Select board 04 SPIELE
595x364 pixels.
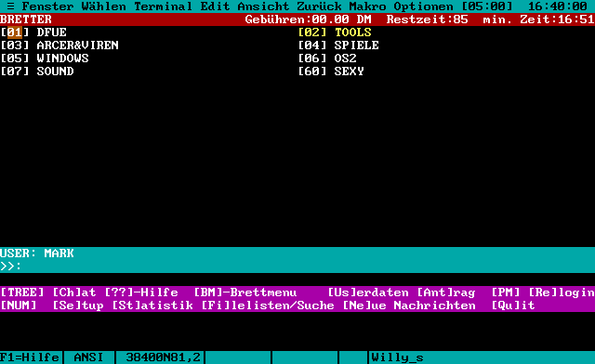coord(338,45)
